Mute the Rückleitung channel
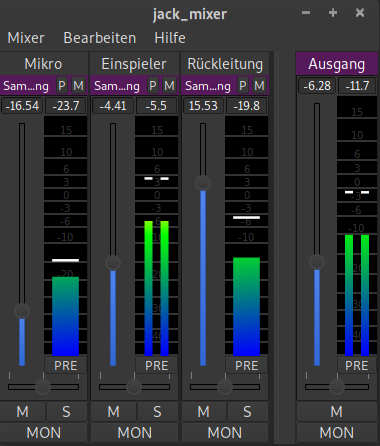 pos(204,412)
